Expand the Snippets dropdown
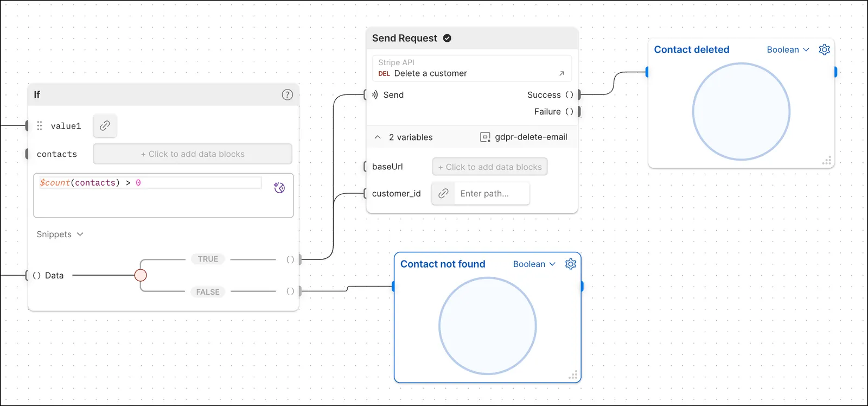The width and height of the screenshot is (868, 406). (60, 234)
